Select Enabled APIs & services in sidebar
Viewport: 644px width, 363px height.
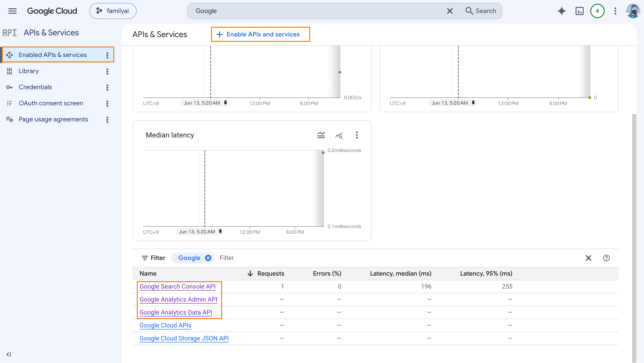pos(58,55)
